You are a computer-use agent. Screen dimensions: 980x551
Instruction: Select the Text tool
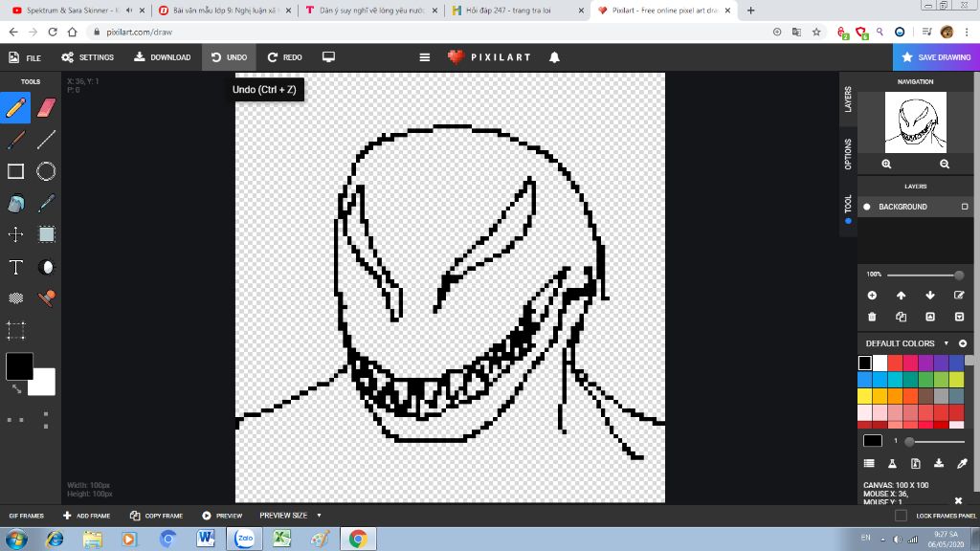(15, 268)
